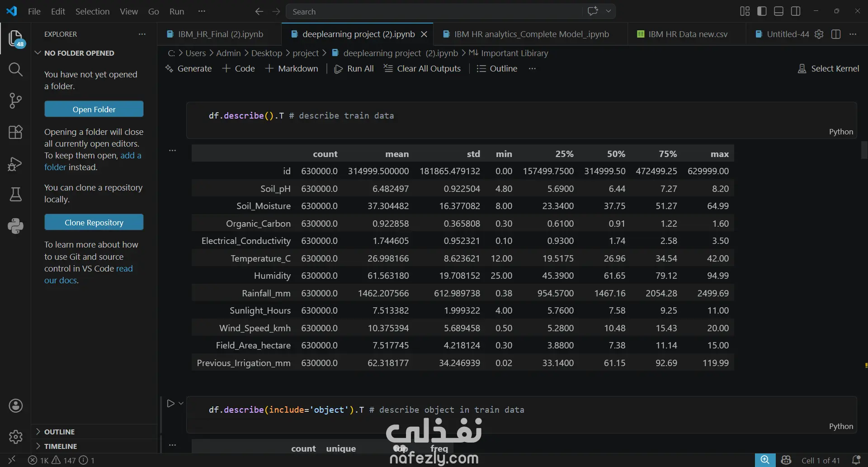Image resolution: width=868 pixels, height=467 pixels.
Task: Open the Python extension view
Action: [x=16, y=226]
